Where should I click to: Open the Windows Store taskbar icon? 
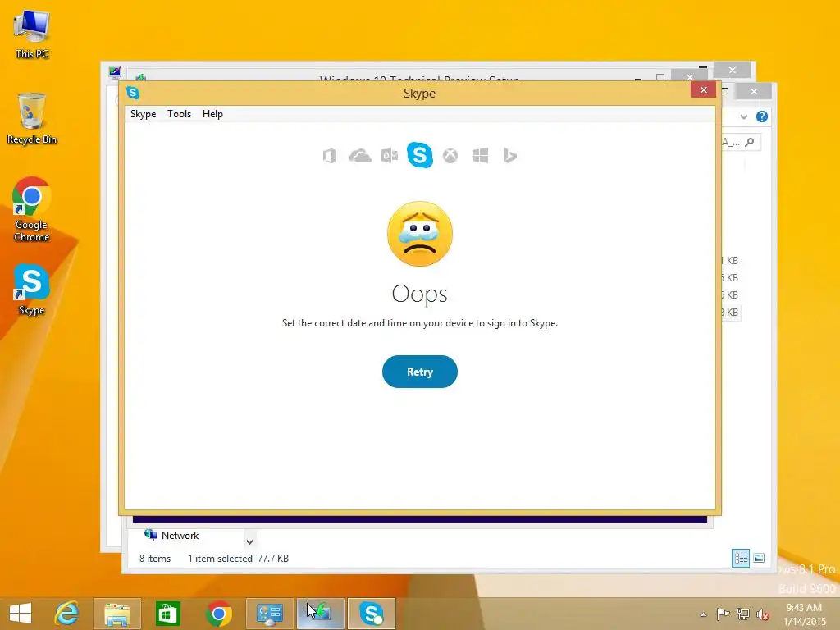coord(167,614)
